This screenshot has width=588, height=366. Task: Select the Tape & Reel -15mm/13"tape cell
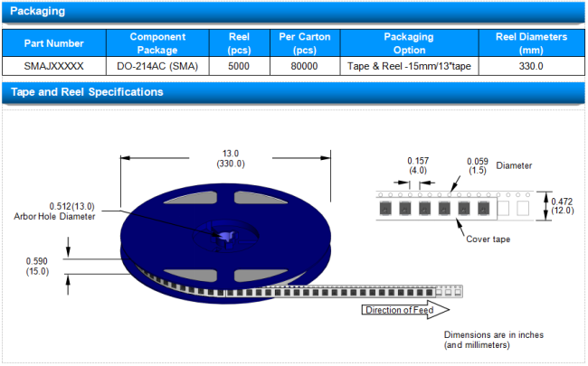click(409, 67)
